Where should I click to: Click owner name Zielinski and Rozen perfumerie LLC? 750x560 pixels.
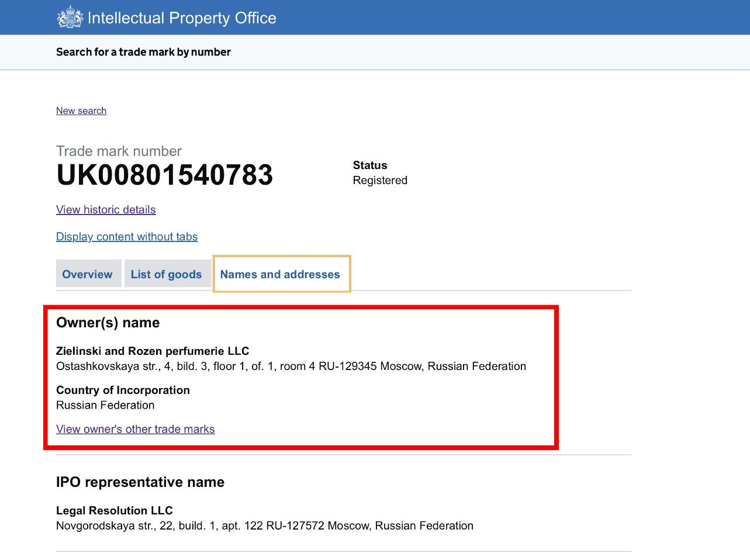[153, 351]
